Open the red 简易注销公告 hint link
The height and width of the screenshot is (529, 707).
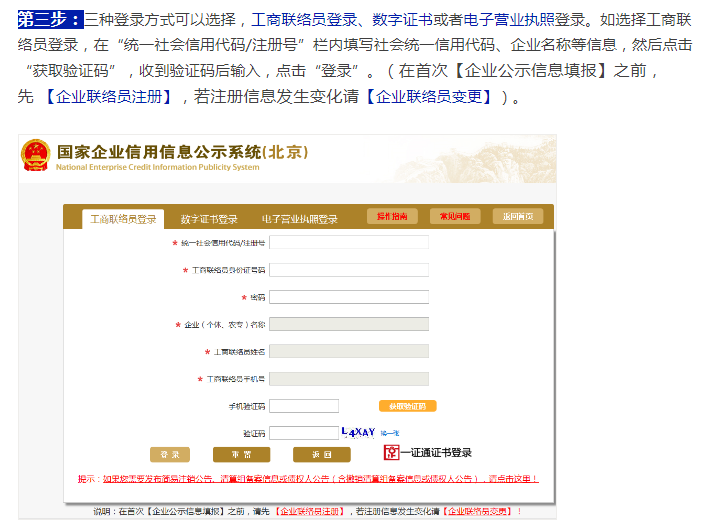click(308, 479)
